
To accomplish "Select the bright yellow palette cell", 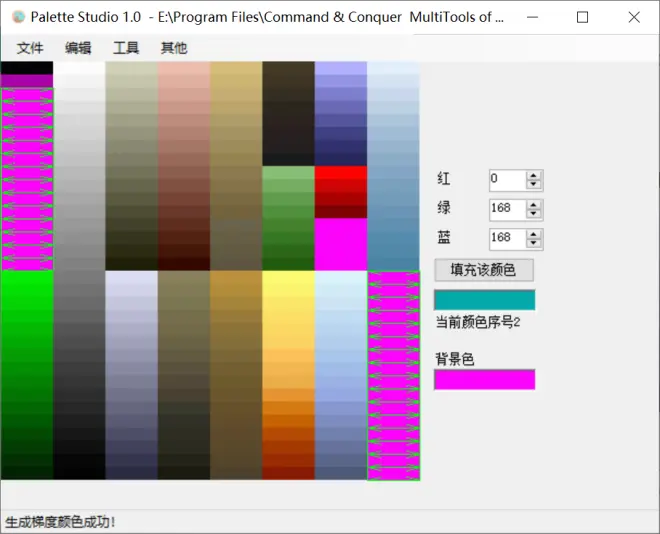I will point(288,277).
